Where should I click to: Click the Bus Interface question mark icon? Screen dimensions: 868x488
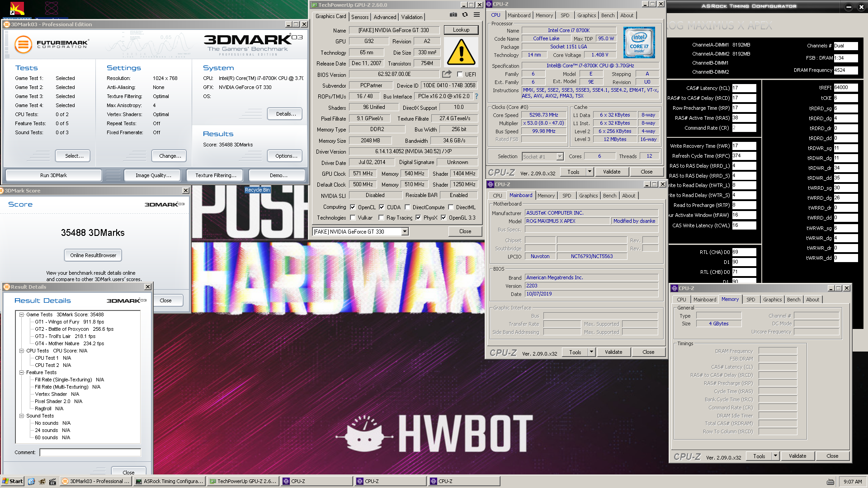coord(476,96)
